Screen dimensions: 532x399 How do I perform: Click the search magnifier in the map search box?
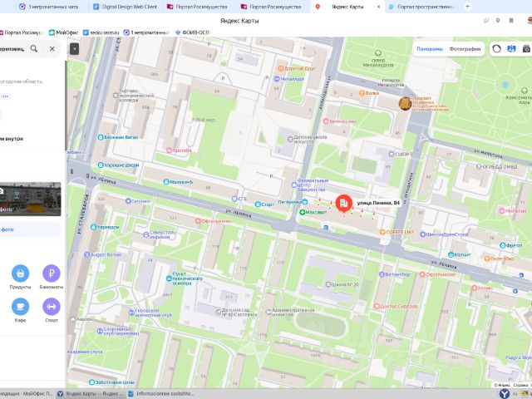click(x=34, y=48)
